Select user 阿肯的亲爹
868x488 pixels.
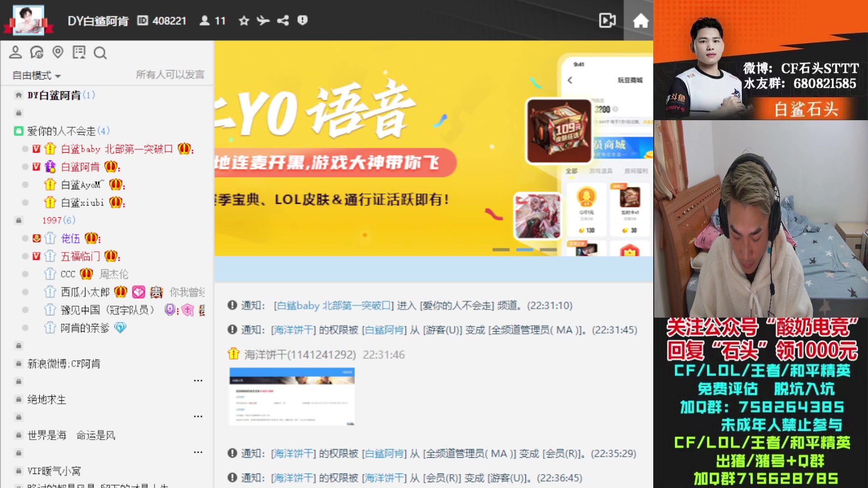point(85,328)
